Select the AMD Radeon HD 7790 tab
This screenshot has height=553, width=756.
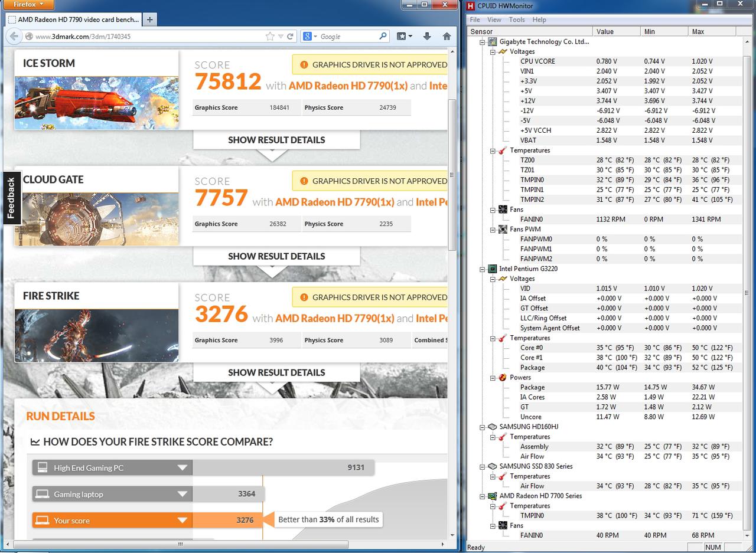[x=74, y=19]
